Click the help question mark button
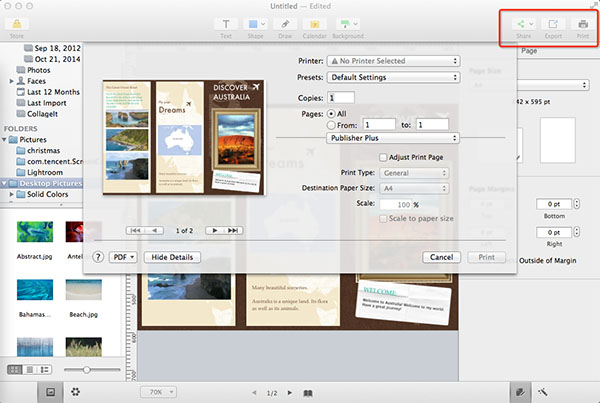The height and width of the screenshot is (403, 600). coord(98,257)
